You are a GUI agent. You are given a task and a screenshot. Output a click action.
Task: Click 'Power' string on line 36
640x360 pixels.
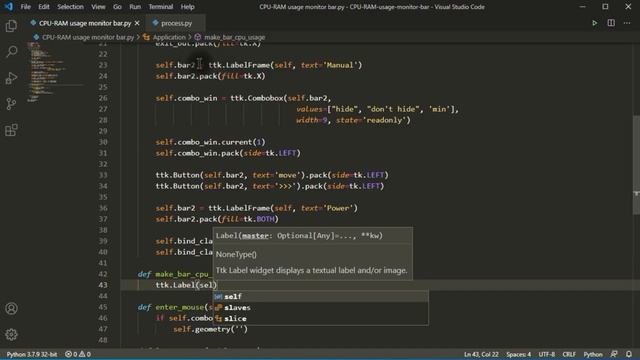tap(339, 208)
